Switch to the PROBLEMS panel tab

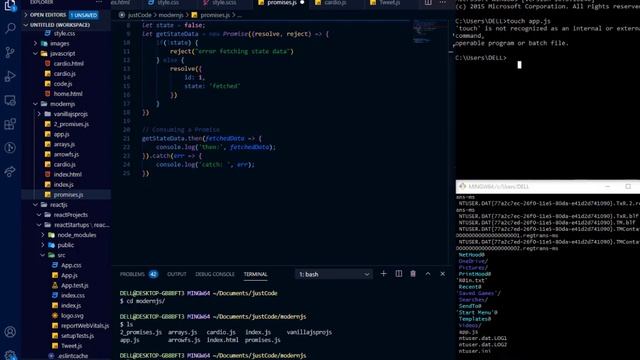point(132,274)
